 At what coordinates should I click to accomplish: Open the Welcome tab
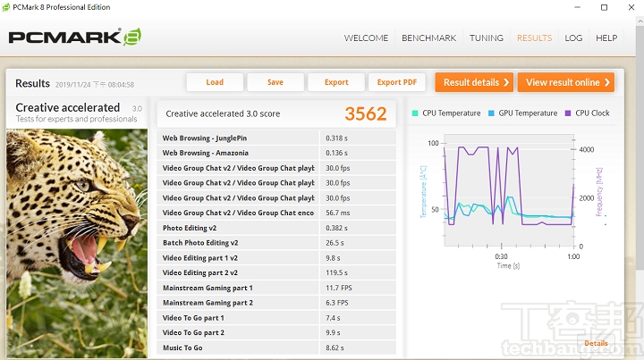point(367,38)
